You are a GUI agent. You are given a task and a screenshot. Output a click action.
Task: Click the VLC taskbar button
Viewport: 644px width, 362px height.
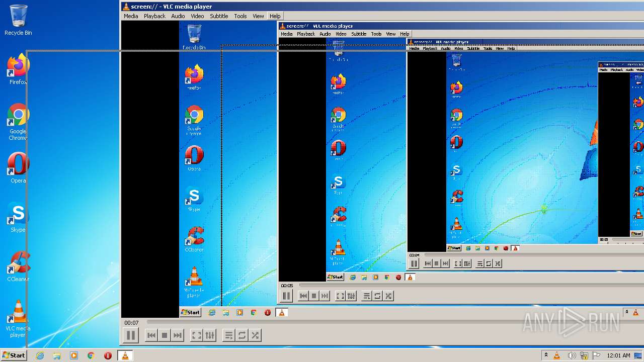tap(125, 355)
